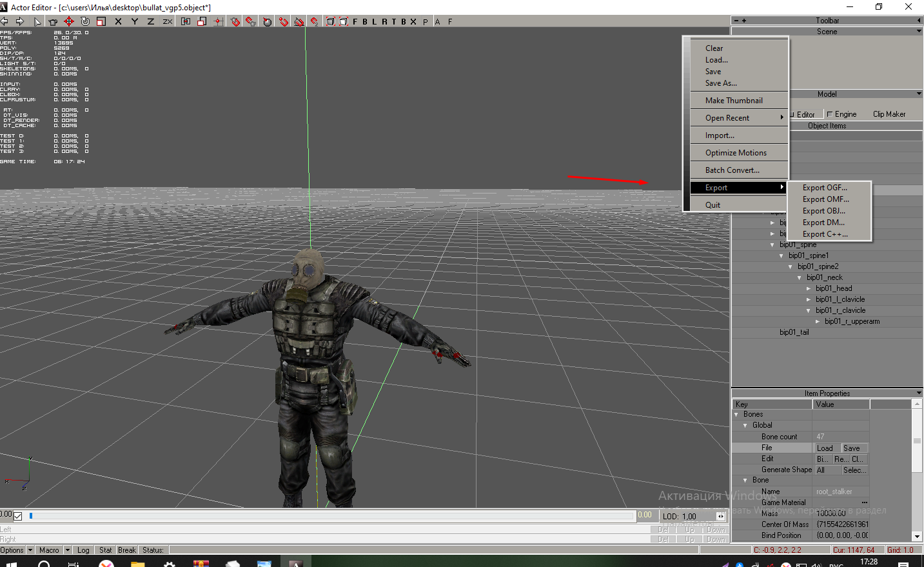Collapse the bip01_spine1 tree node
Image resolution: width=924 pixels, height=567 pixels.
click(781, 256)
